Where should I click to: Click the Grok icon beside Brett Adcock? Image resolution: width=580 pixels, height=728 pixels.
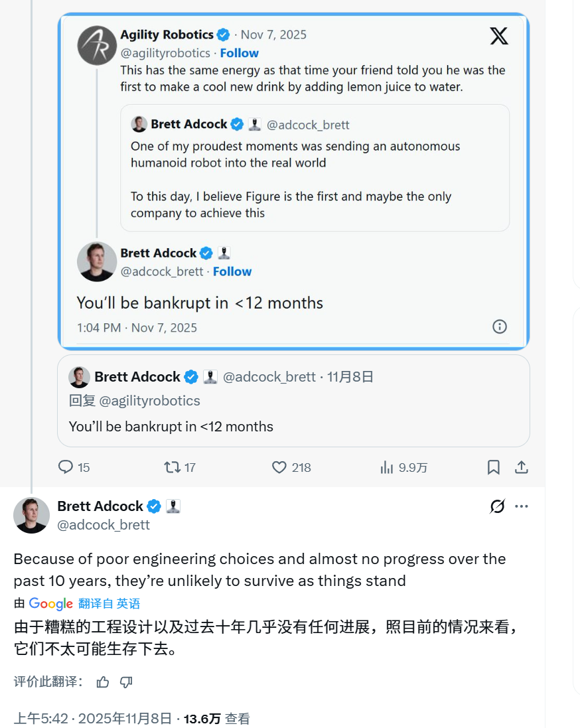(497, 507)
